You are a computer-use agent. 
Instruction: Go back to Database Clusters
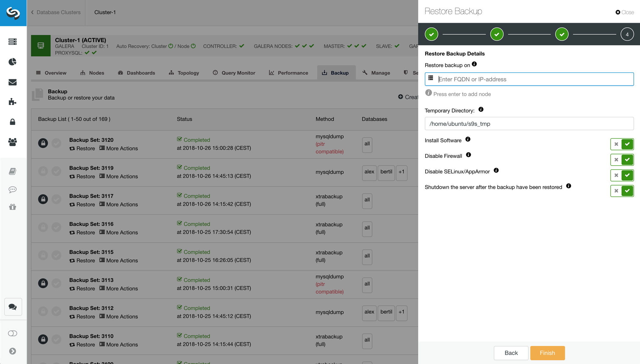pos(56,12)
